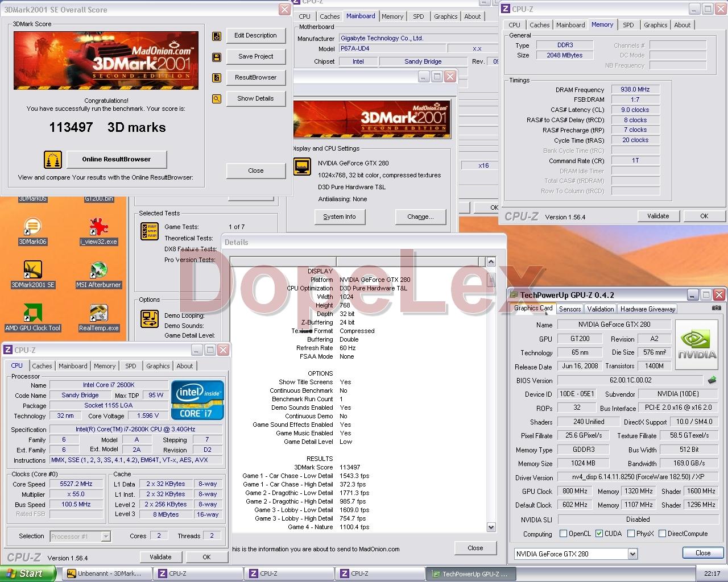This screenshot has width=728, height=582.
Task: Click the Details list scroll down arrow
Action: 491,527
